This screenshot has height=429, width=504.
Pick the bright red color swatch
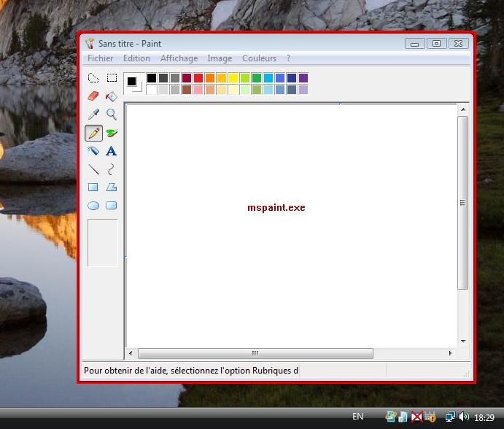(x=198, y=78)
